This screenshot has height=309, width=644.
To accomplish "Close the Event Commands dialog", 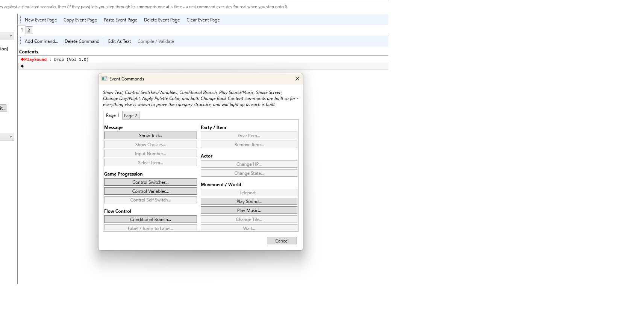I will point(297,79).
